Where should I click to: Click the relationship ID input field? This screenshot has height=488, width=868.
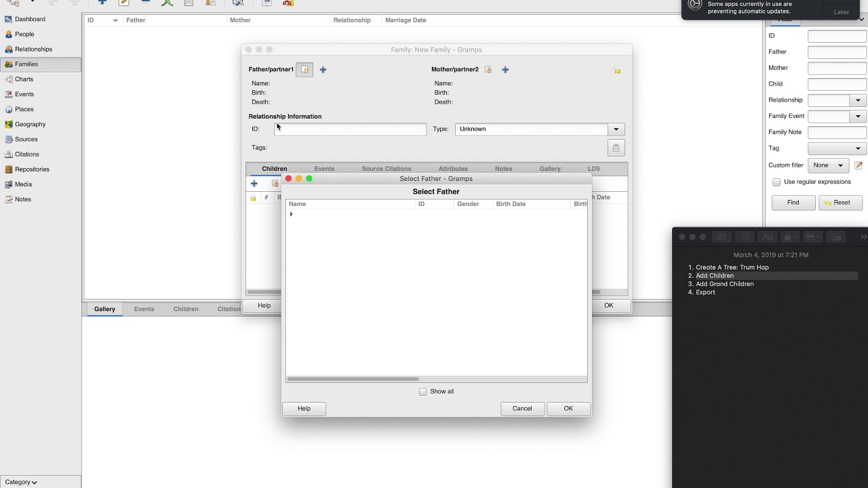(x=351, y=129)
